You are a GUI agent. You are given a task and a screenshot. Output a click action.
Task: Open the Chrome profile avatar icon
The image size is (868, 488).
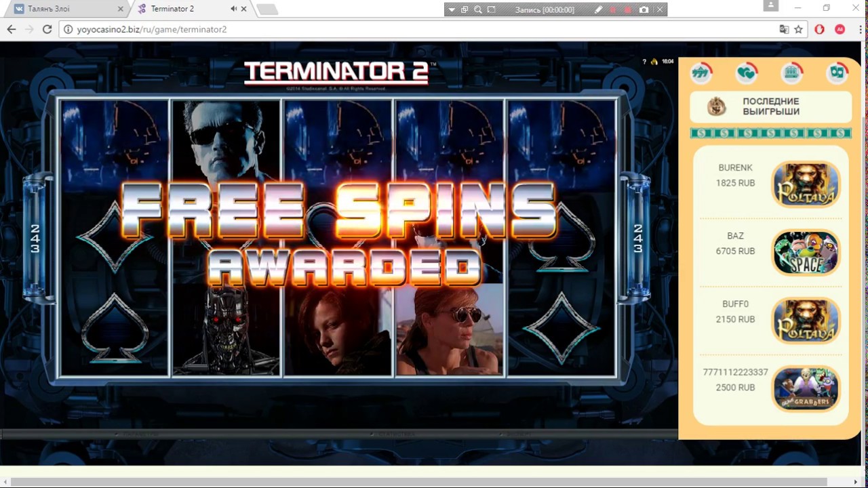[770, 6]
